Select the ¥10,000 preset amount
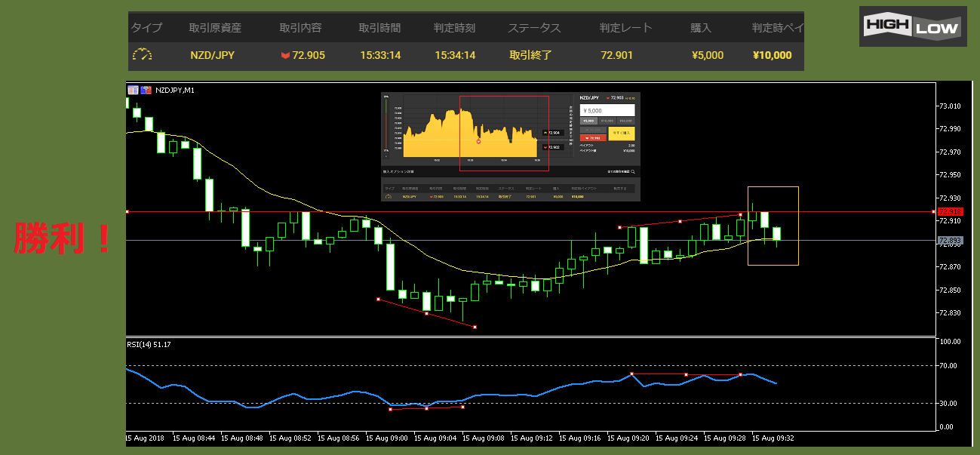 (x=607, y=121)
